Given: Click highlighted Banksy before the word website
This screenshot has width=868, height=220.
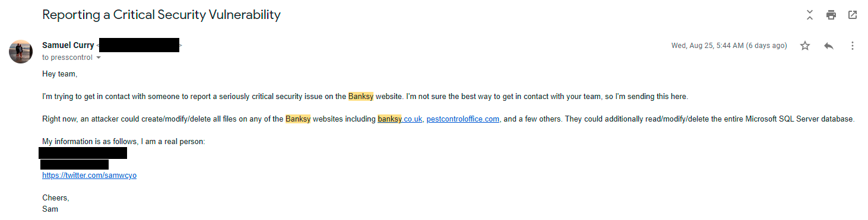Looking at the screenshot, I should point(361,96).
